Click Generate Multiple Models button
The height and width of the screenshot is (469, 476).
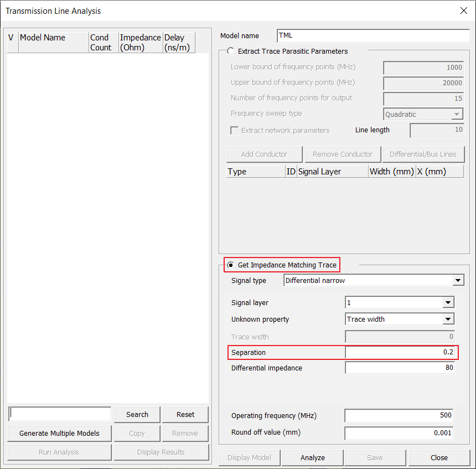(59, 433)
